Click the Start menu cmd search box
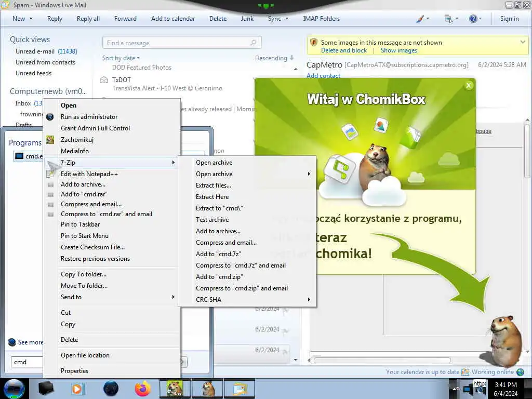 point(27,362)
